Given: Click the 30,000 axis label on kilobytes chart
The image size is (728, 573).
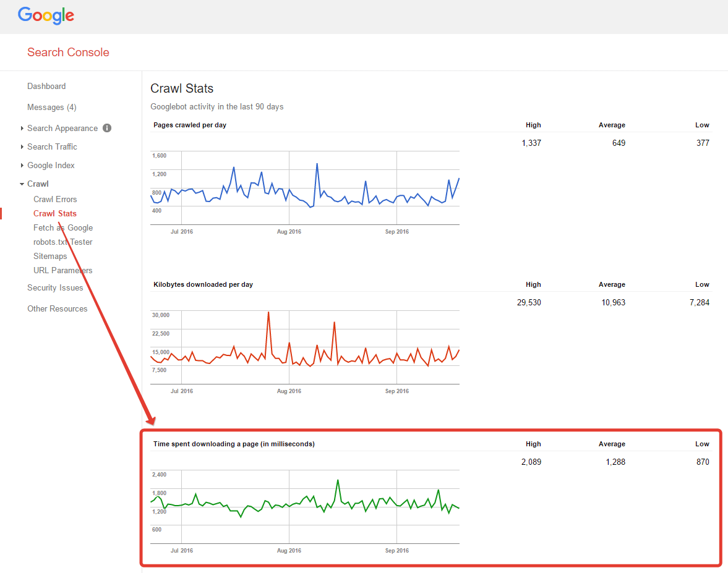Looking at the screenshot, I should pyautogui.click(x=161, y=315).
